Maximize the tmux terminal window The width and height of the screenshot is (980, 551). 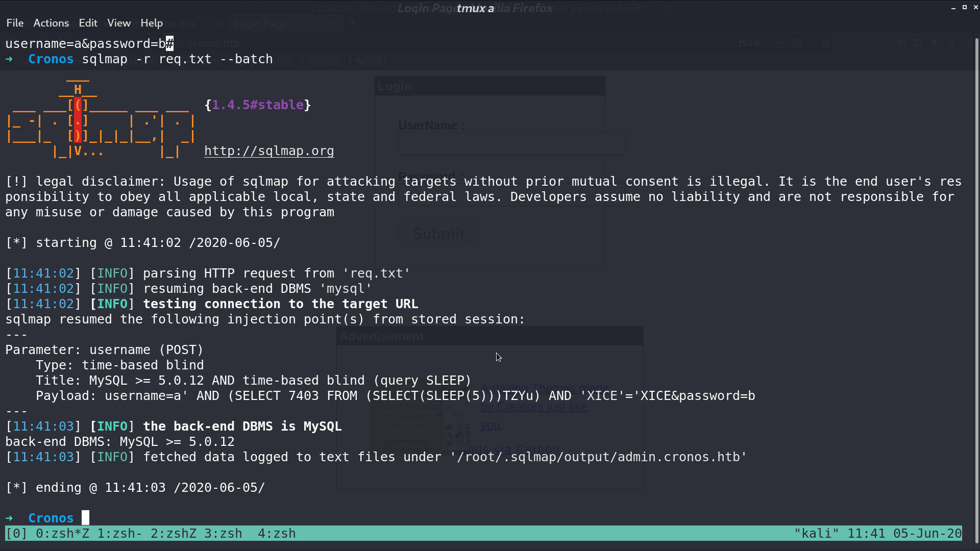965,8
